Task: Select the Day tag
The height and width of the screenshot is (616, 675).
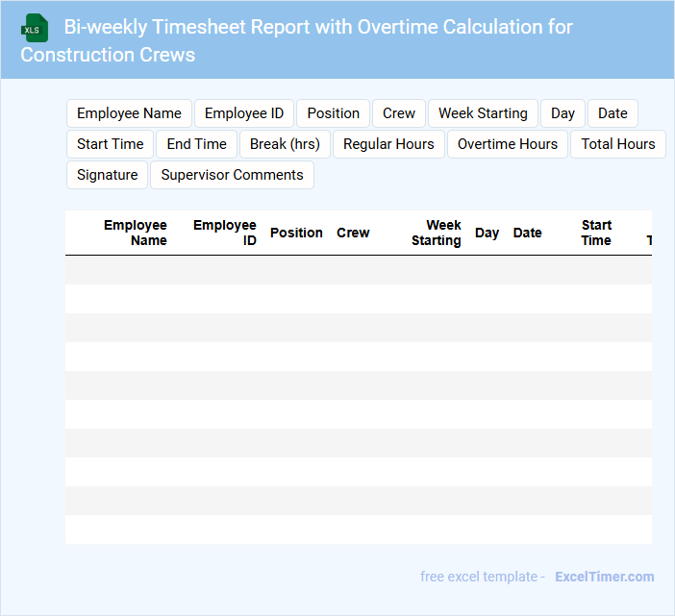Action: tap(562, 113)
